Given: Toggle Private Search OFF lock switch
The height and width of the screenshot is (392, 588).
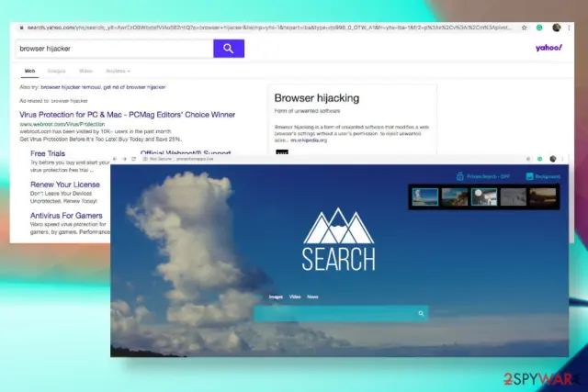Looking at the screenshot, I should pos(483,176).
